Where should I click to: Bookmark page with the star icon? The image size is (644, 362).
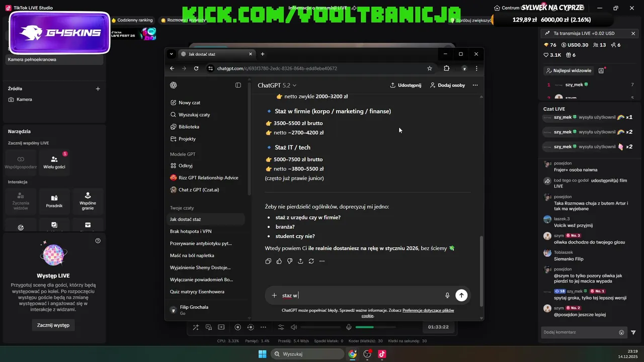(429, 68)
